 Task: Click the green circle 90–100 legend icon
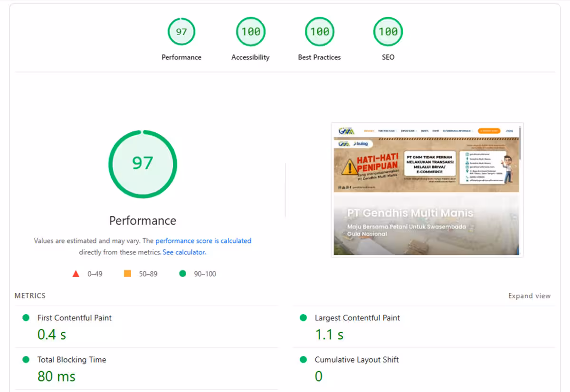click(182, 274)
